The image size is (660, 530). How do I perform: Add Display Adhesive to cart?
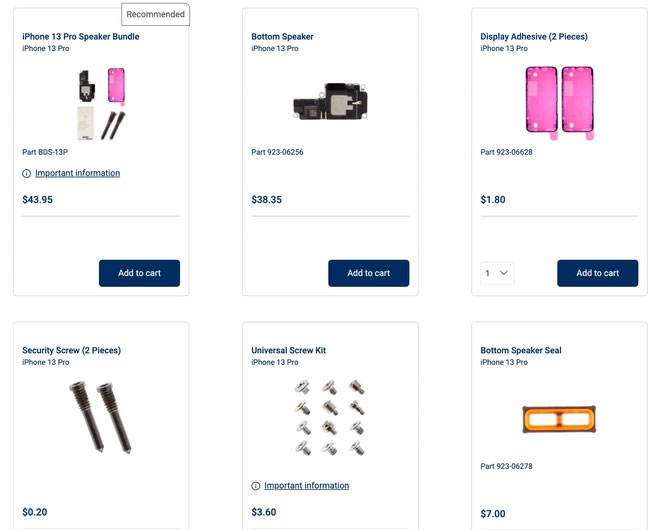tap(597, 273)
